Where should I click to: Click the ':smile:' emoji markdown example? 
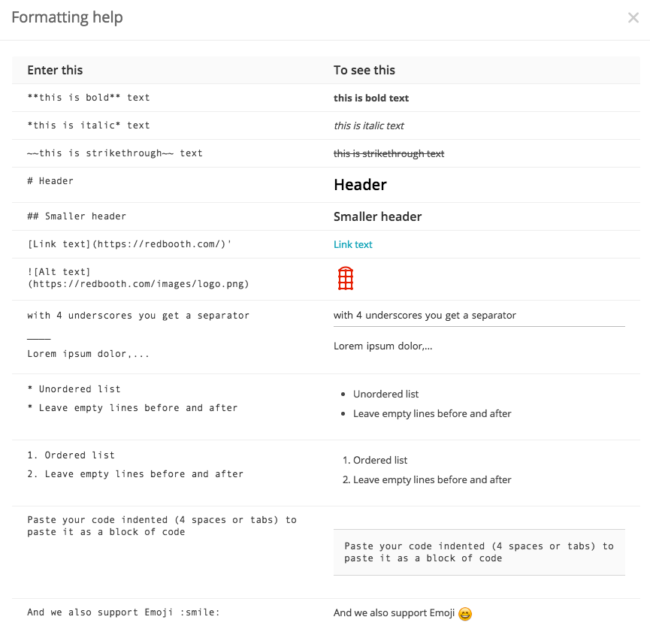[200, 612]
